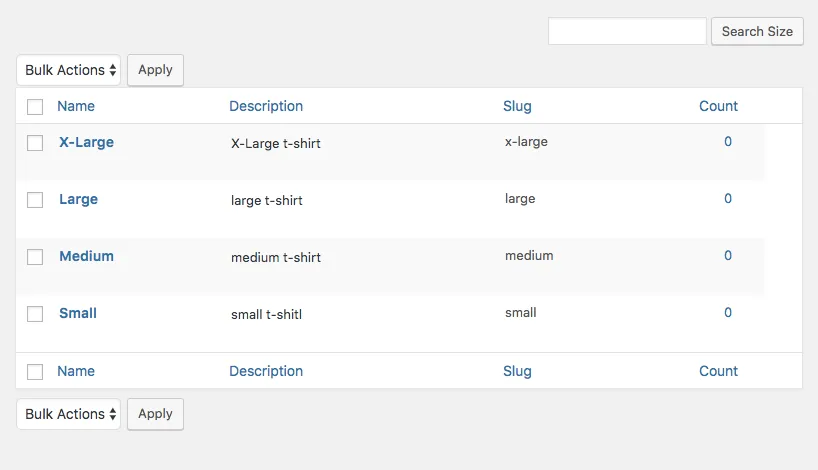Sort by the top Description column header

click(266, 106)
